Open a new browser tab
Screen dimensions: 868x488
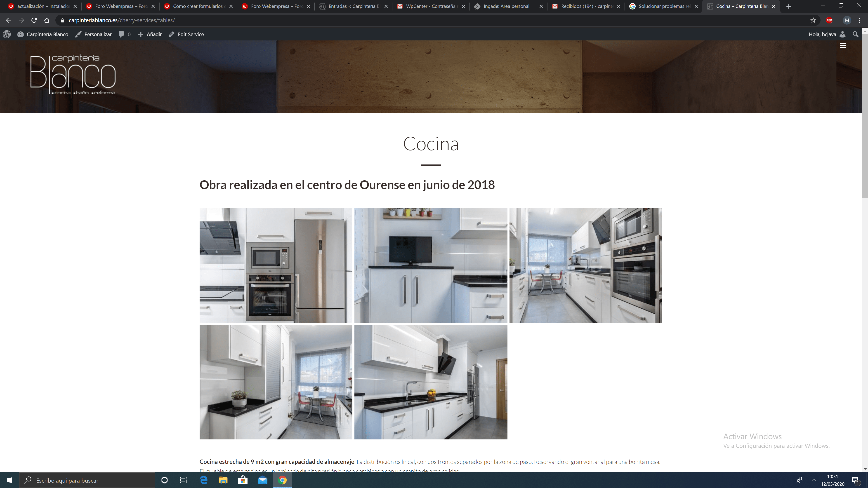pyautogui.click(x=788, y=6)
